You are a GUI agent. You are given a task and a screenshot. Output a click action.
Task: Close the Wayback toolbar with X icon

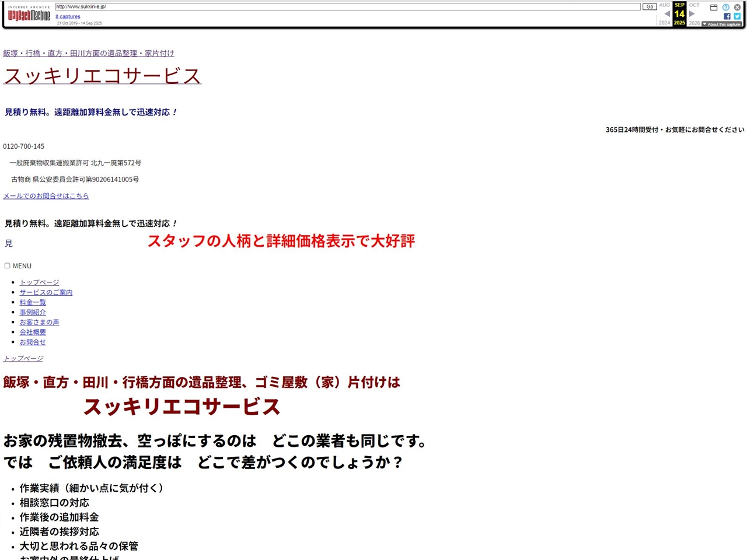coord(737,7)
